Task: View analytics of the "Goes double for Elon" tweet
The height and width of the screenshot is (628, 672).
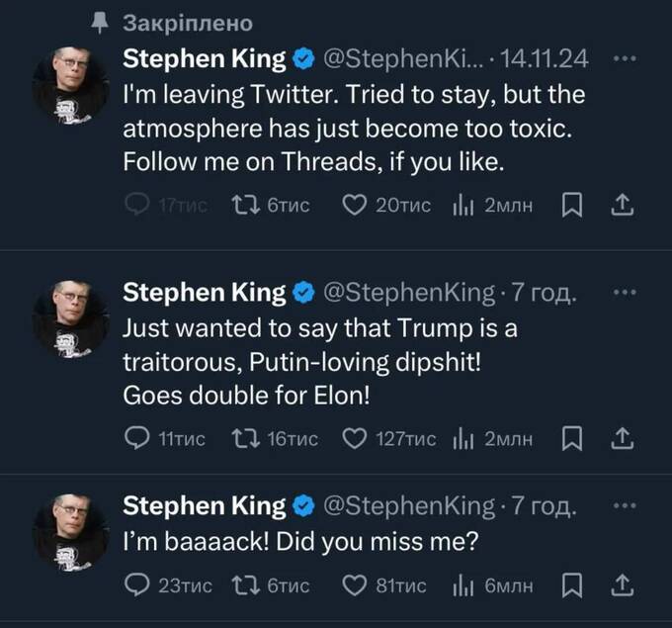Action: pos(463,438)
